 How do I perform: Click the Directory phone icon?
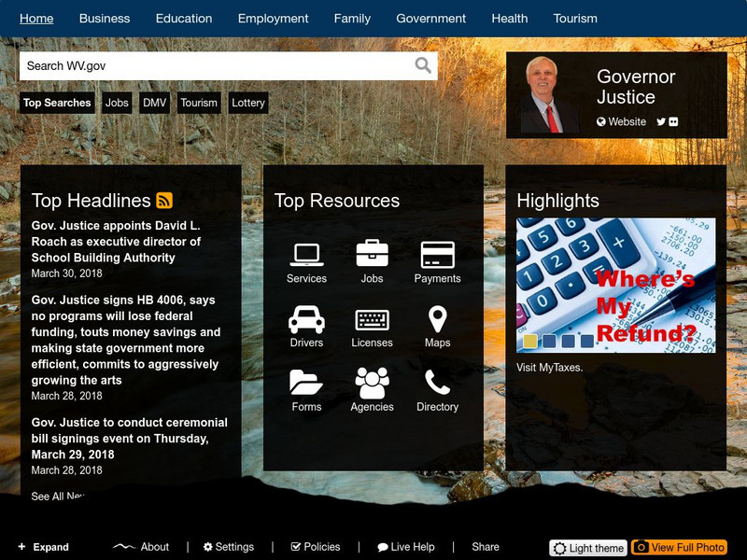point(437,381)
